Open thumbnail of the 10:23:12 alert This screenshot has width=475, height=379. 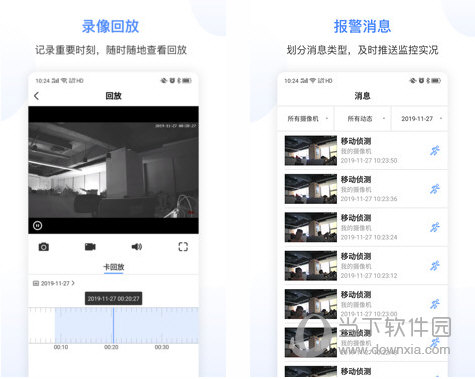311,265
